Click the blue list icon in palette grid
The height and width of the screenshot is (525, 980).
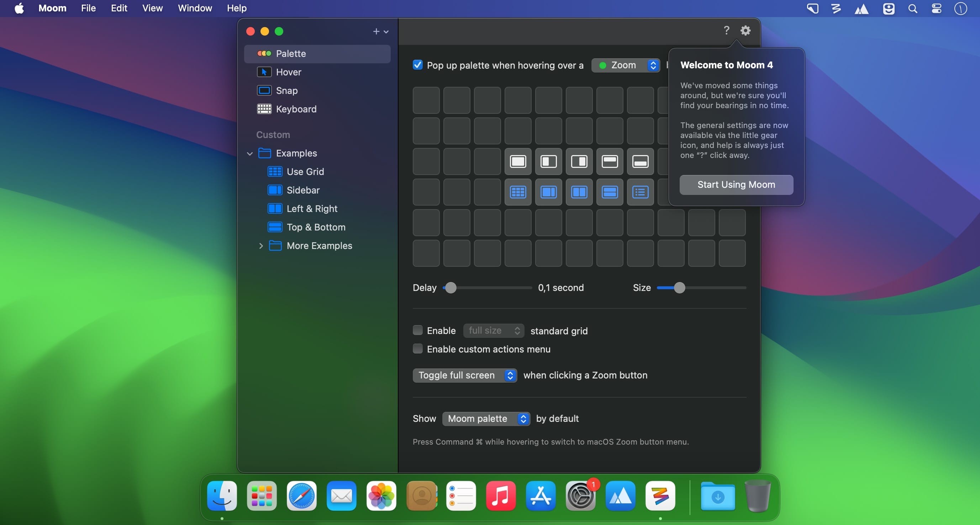[x=640, y=192]
